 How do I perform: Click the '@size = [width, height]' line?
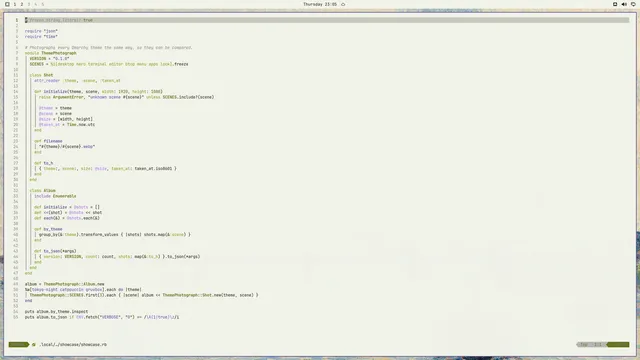[66, 119]
